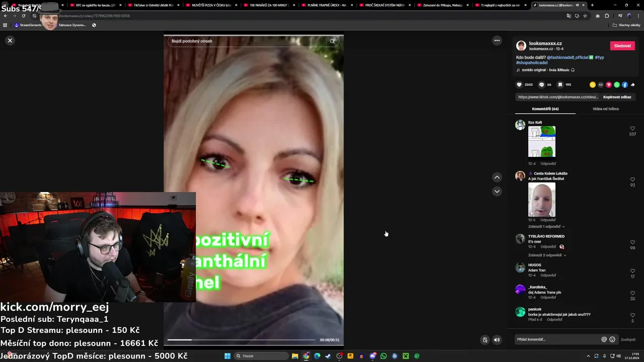Screen dimensions: 644x362
Task: Open more share options arrow
Action: pyautogui.click(x=633, y=84)
